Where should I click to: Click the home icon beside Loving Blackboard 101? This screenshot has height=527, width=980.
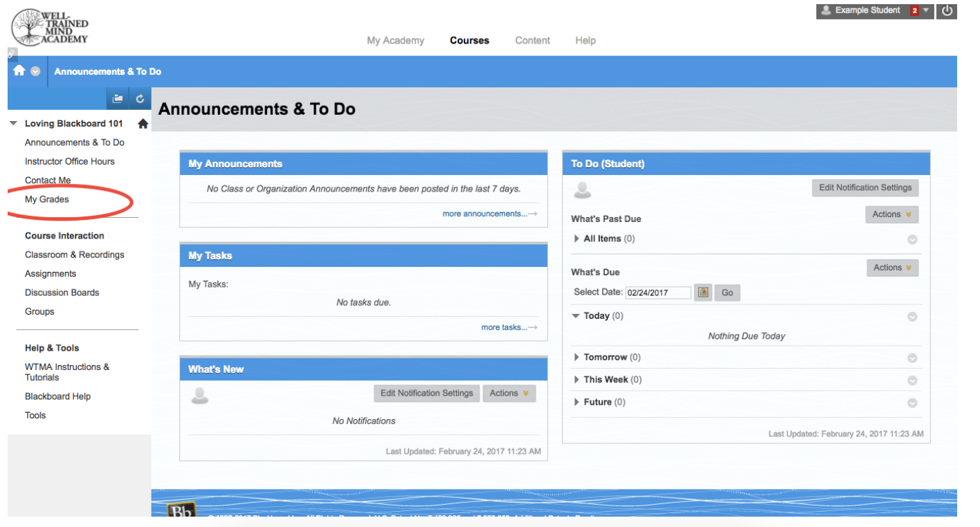point(143,123)
